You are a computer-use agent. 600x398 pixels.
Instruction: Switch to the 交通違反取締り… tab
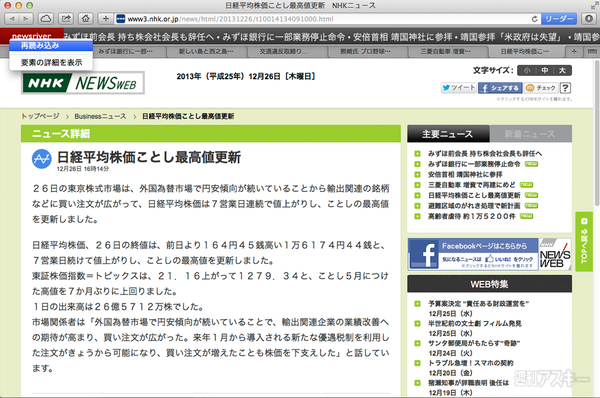pos(286,51)
